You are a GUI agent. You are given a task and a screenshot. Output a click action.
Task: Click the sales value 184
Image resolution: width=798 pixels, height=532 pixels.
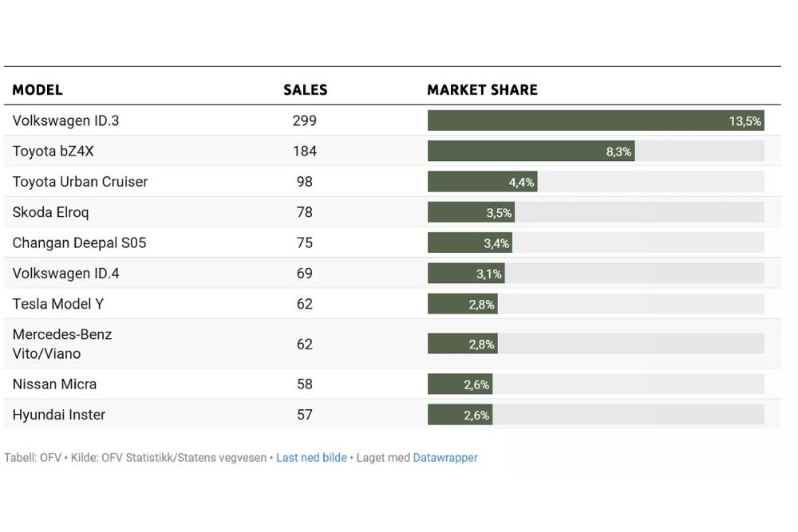click(304, 151)
